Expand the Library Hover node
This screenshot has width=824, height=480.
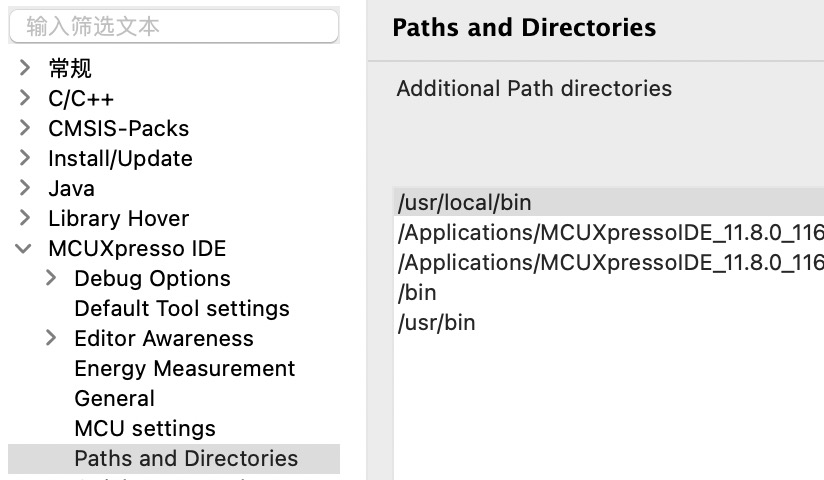pos(25,218)
